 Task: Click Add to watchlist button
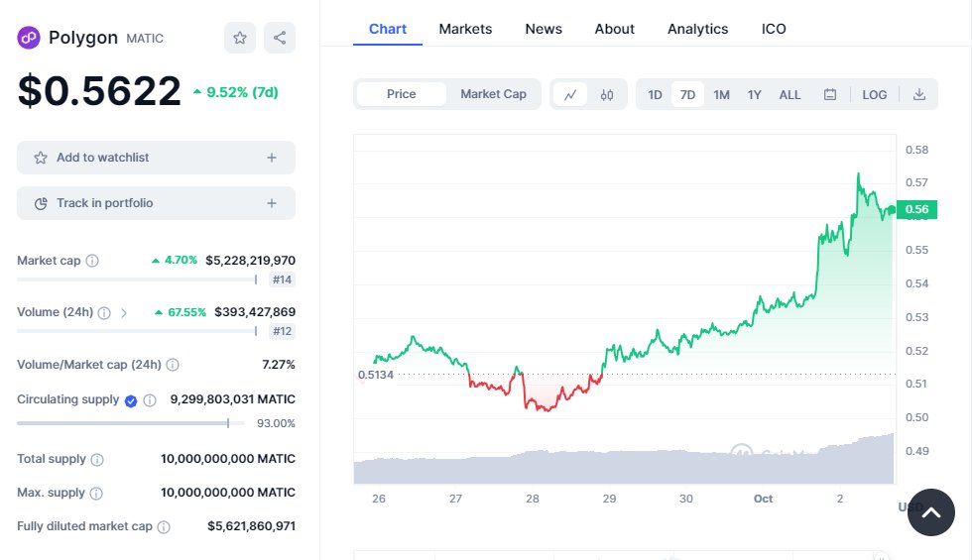click(157, 158)
